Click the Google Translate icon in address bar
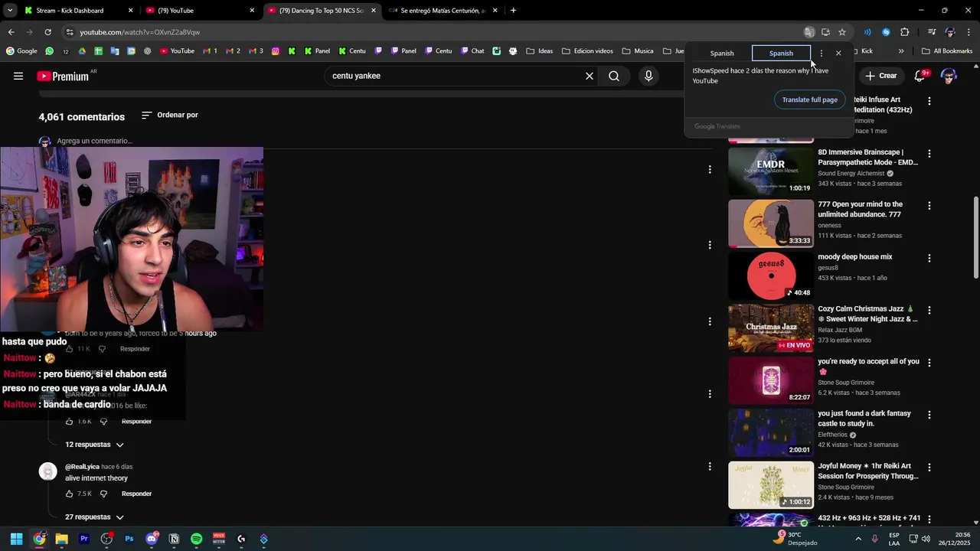This screenshot has width=980, height=551. pos(809,32)
